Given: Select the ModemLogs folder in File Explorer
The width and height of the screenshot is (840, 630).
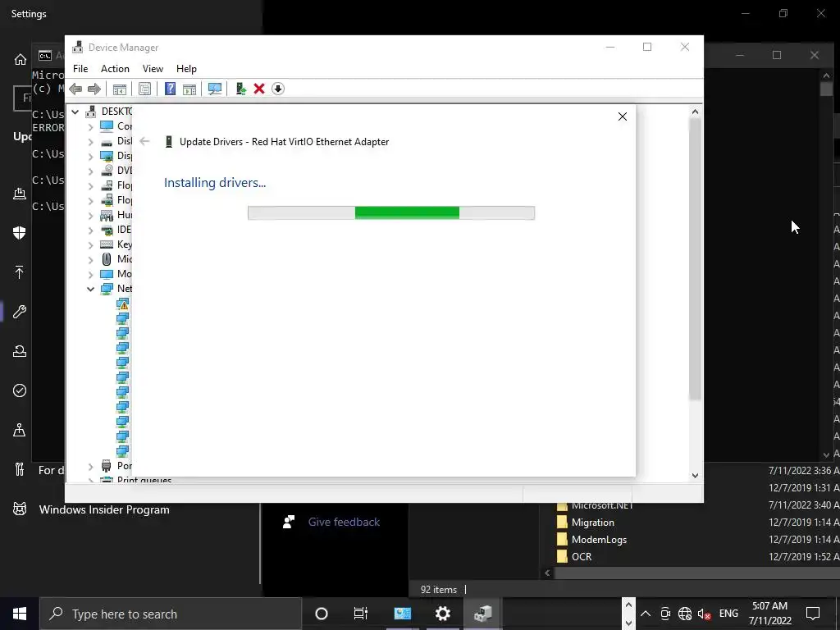Looking at the screenshot, I should click(x=599, y=540).
